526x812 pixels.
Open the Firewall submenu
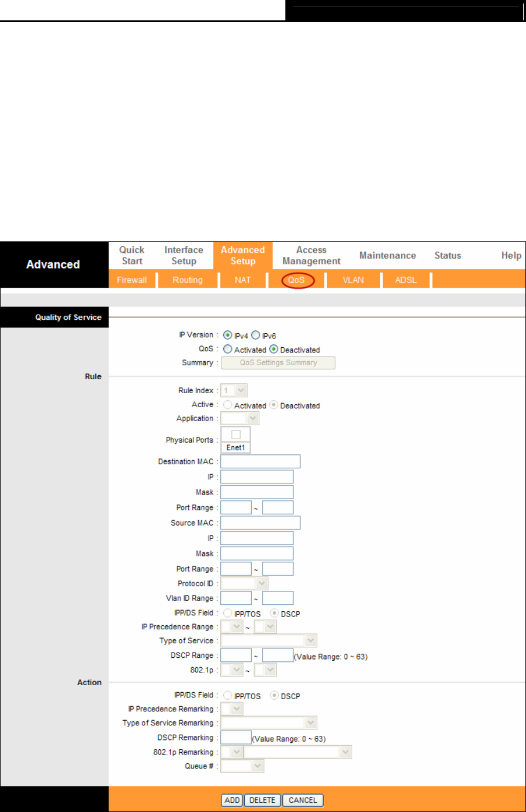[132, 280]
